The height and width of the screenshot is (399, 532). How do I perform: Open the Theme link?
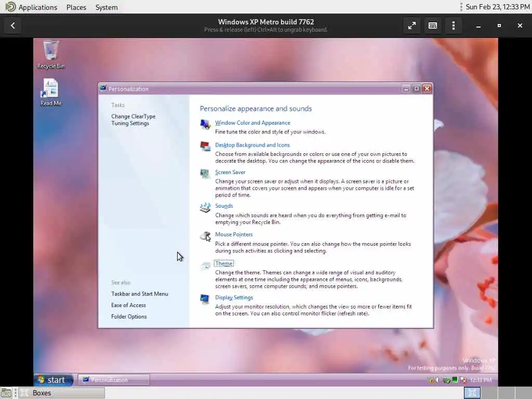(x=223, y=263)
